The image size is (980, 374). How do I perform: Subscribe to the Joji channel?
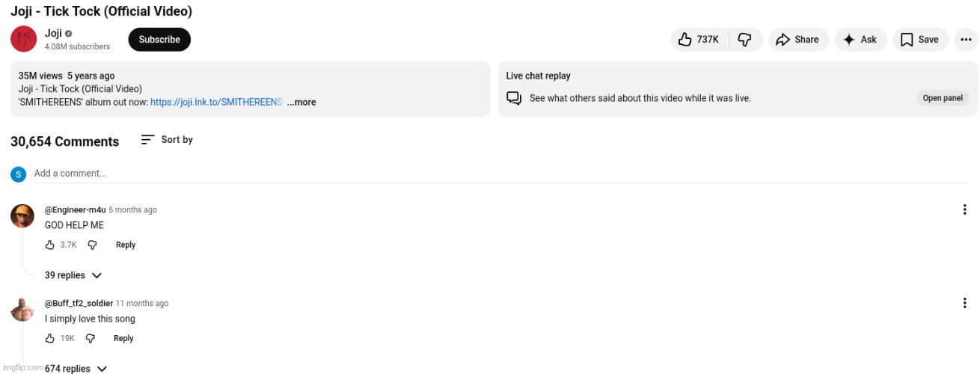point(159,40)
